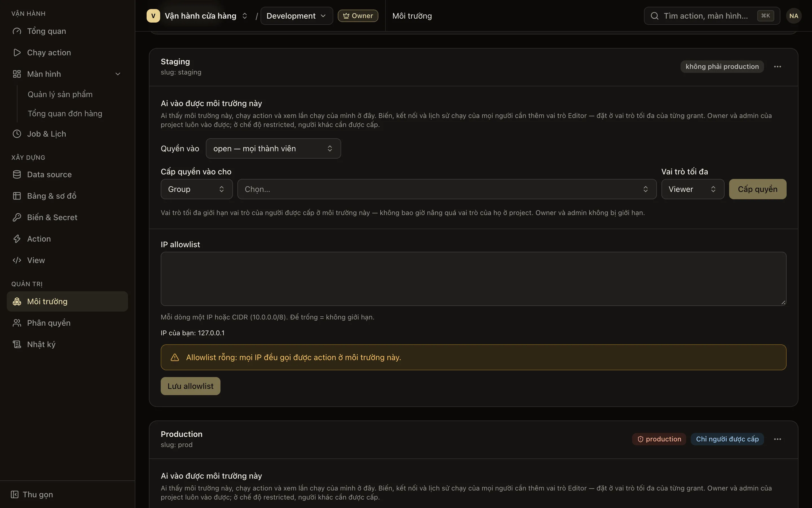Click the search magnifier icon

(x=655, y=16)
